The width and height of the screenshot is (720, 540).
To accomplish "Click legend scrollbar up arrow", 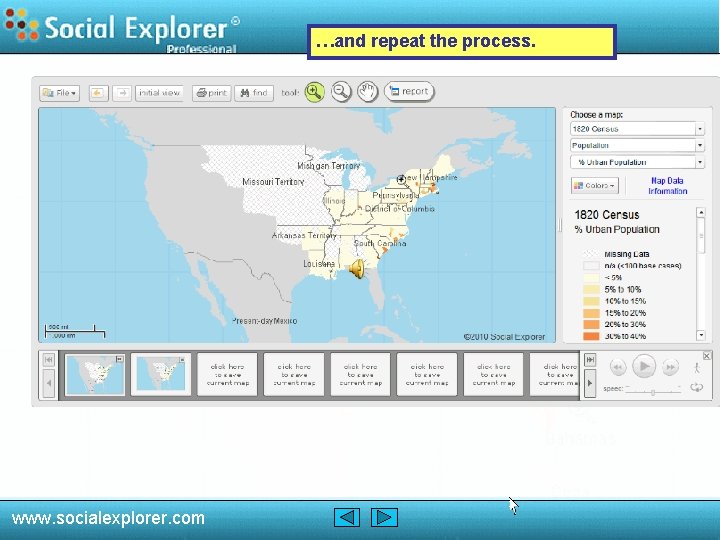I will (701, 213).
